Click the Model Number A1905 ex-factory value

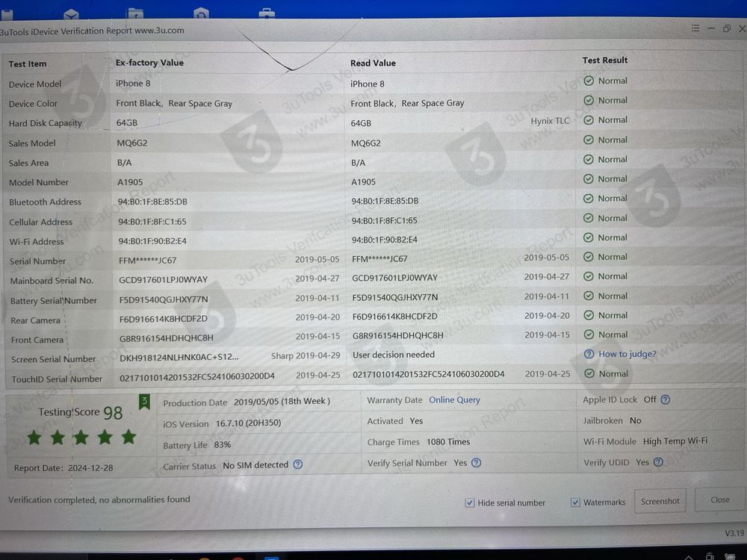(x=130, y=182)
